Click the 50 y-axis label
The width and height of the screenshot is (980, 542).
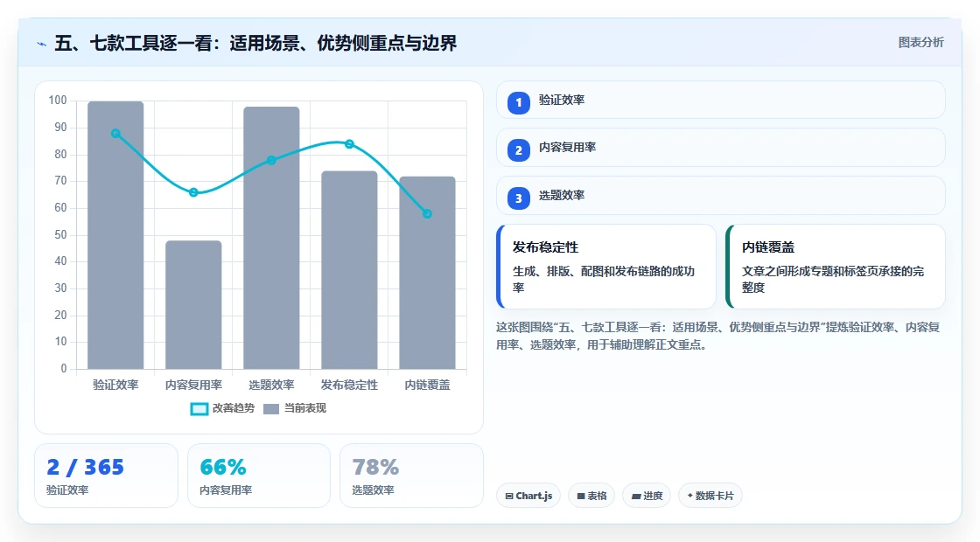(x=60, y=235)
